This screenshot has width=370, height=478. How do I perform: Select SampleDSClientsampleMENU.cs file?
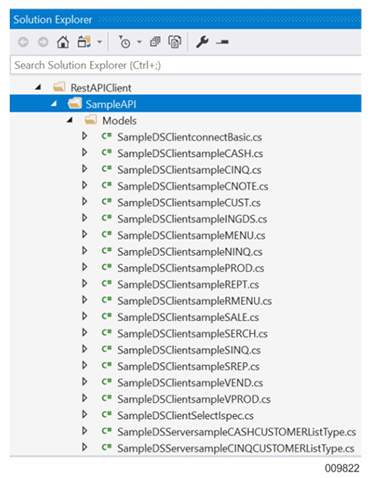191,235
